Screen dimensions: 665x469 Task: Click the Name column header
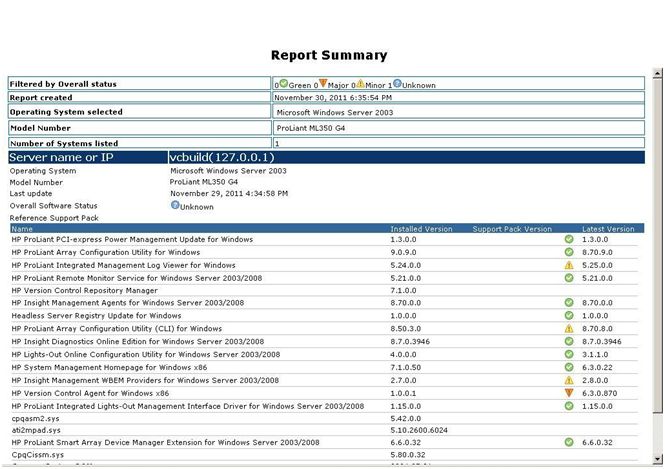(22, 229)
